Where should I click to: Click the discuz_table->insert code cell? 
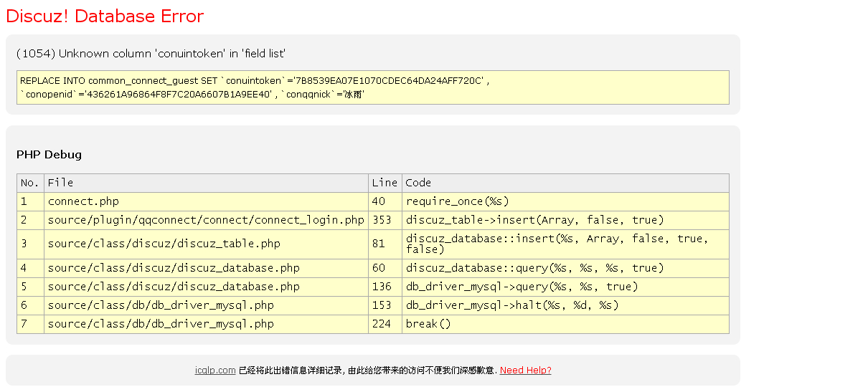(x=535, y=220)
